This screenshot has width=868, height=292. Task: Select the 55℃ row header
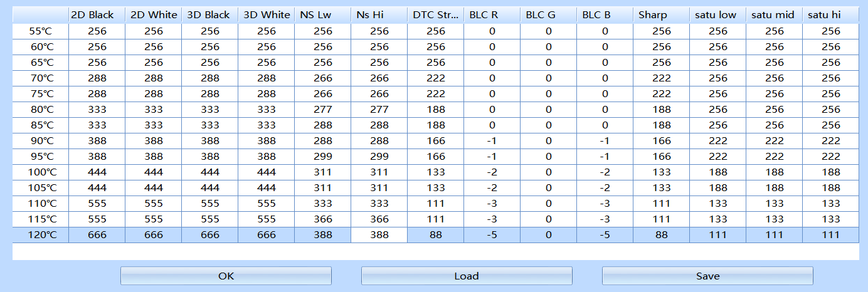point(41,31)
